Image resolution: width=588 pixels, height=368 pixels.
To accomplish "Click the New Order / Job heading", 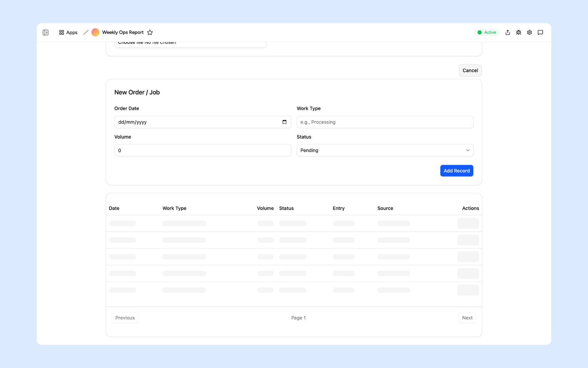I will pos(137,92).
